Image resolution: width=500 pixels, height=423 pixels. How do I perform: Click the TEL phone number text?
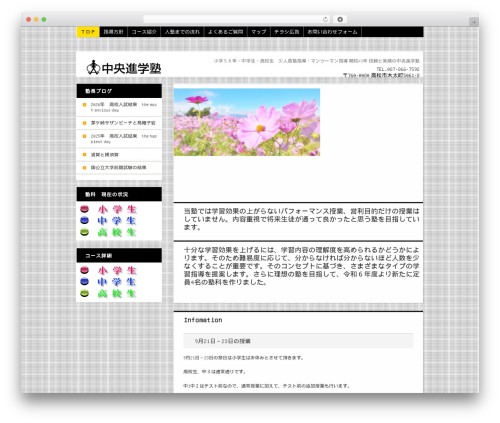click(398, 69)
